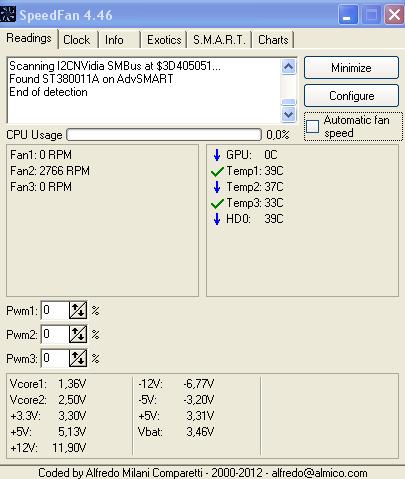Click the -5V -3,20V voltage reading
Screen dimensions: 405x479
pyautogui.click(x=176, y=400)
